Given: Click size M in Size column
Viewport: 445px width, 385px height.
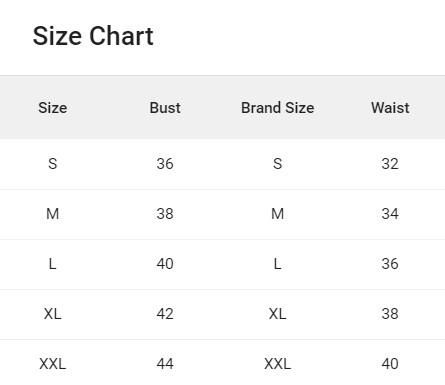Looking at the screenshot, I should (53, 214).
